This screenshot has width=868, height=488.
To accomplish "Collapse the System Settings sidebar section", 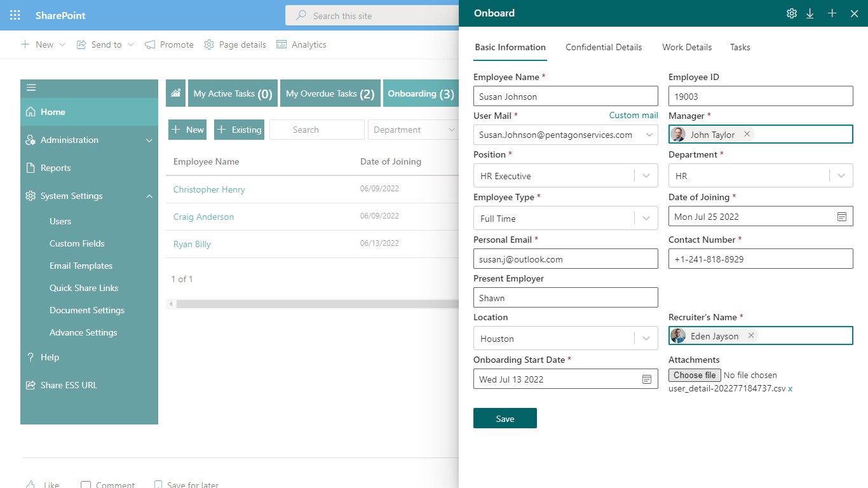I will [x=149, y=196].
